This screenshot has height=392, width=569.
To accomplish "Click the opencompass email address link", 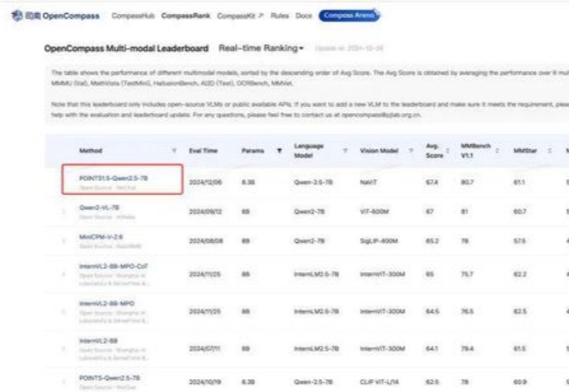I will point(381,115).
